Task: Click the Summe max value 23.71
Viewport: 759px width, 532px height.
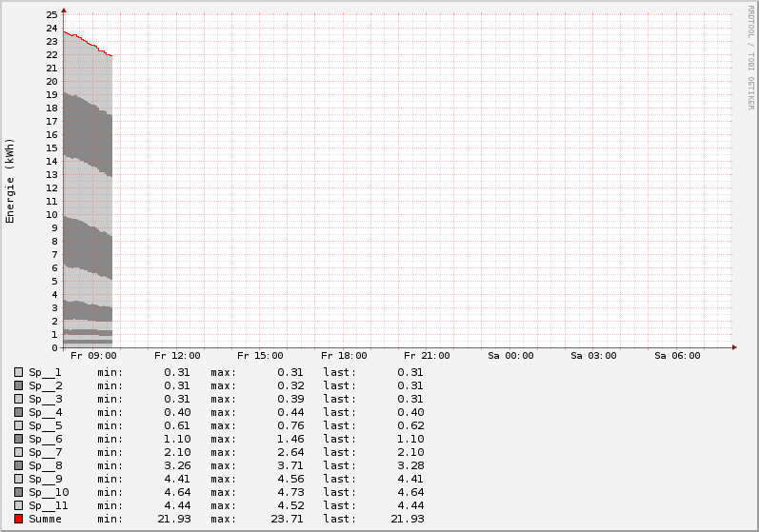Action: pos(290,519)
